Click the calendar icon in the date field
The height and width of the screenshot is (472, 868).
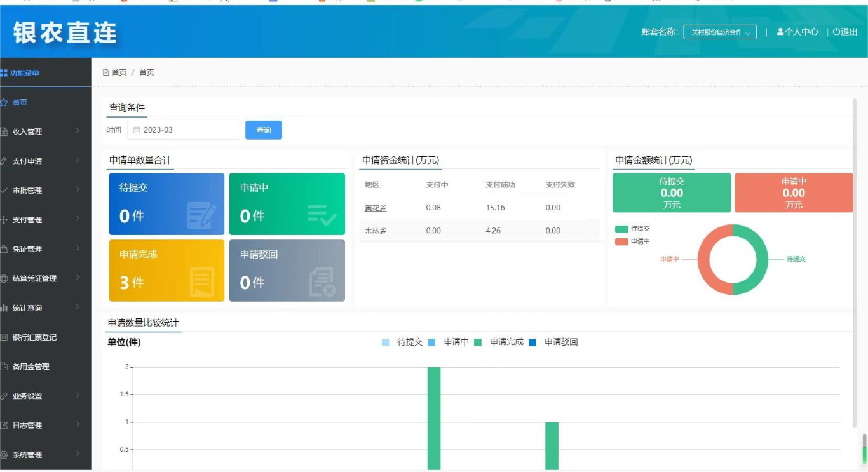(x=136, y=130)
